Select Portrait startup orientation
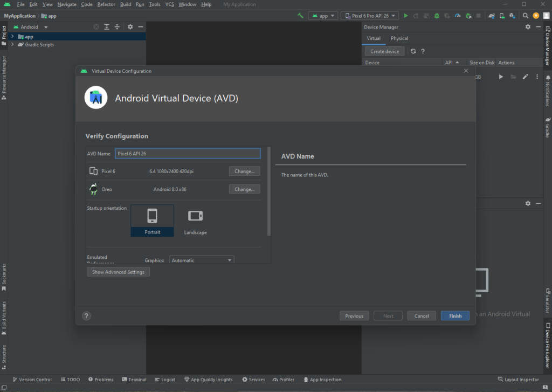The width and height of the screenshot is (552, 392). pos(152,221)
